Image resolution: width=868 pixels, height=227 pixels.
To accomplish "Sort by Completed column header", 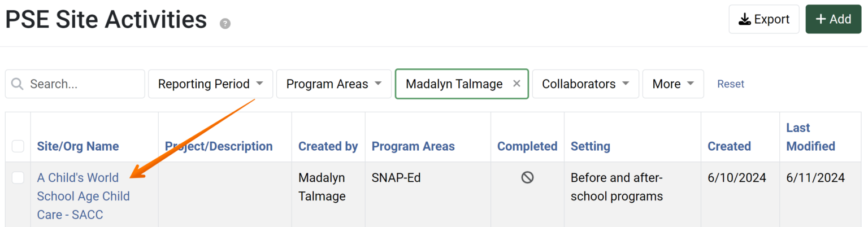I will 527,146.
